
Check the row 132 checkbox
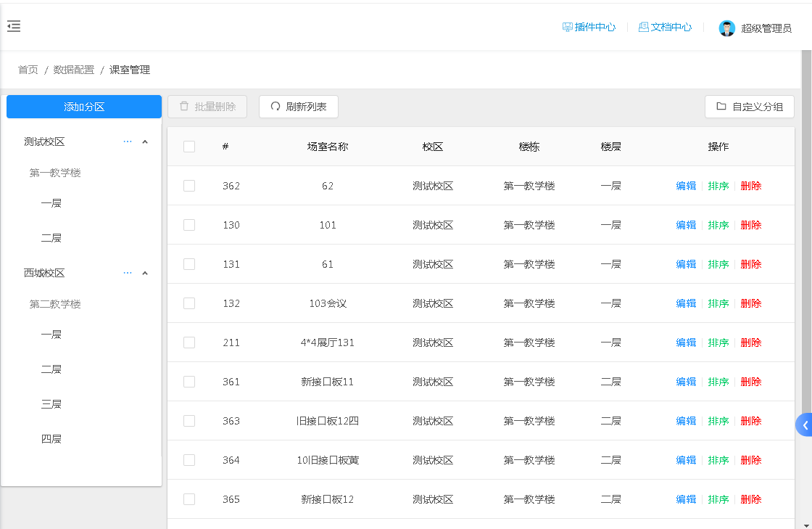click(x=189, y=303)
